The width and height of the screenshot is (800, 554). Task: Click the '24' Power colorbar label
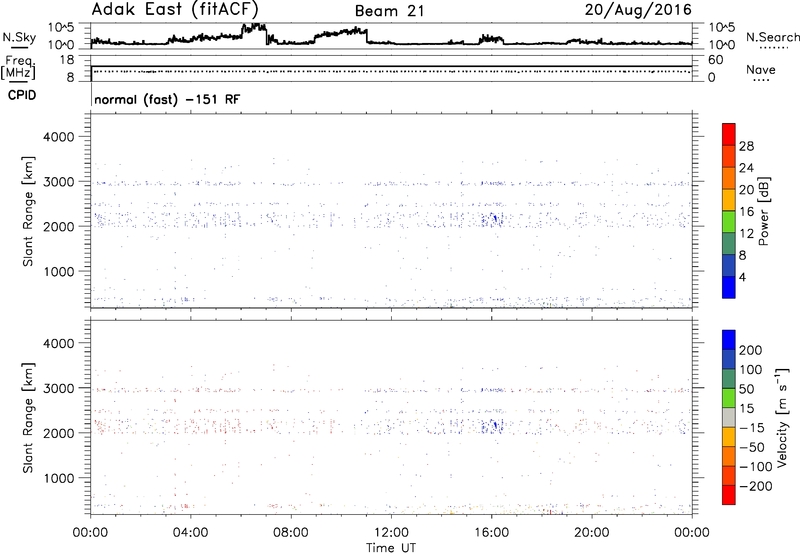click(746, 168)
